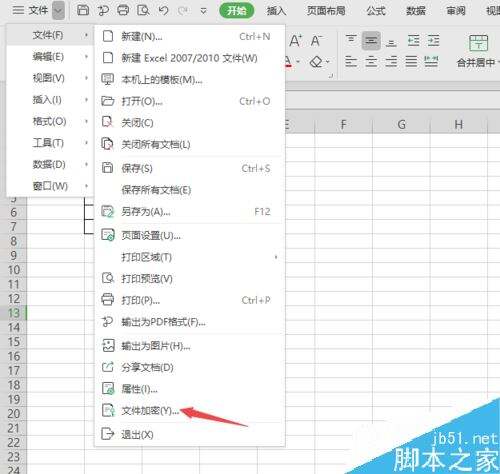Click the justify alignment icon
This screenshot has width=500, height=474.
411,61
